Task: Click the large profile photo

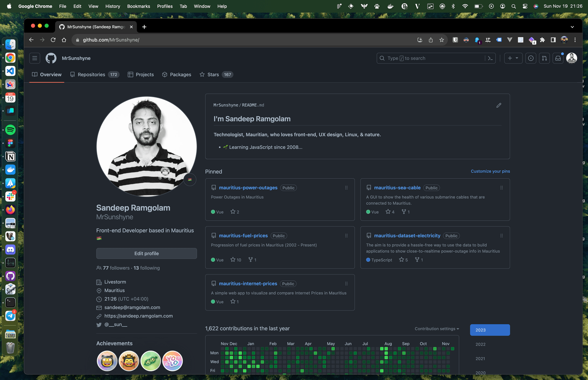Action: 147,147
